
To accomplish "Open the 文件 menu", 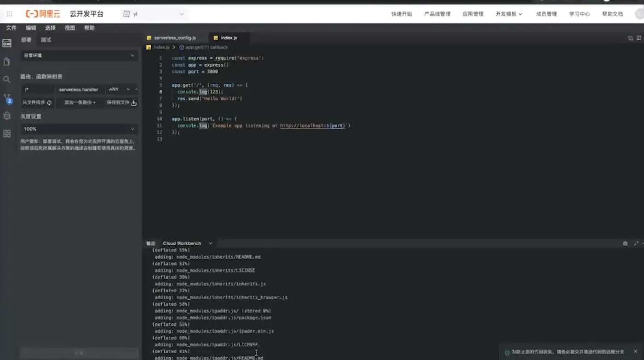I will (x=11, y=28).
